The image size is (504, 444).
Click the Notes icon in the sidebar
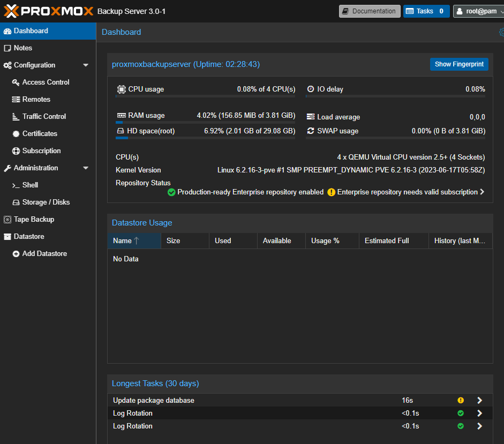(x=7, y=48)
